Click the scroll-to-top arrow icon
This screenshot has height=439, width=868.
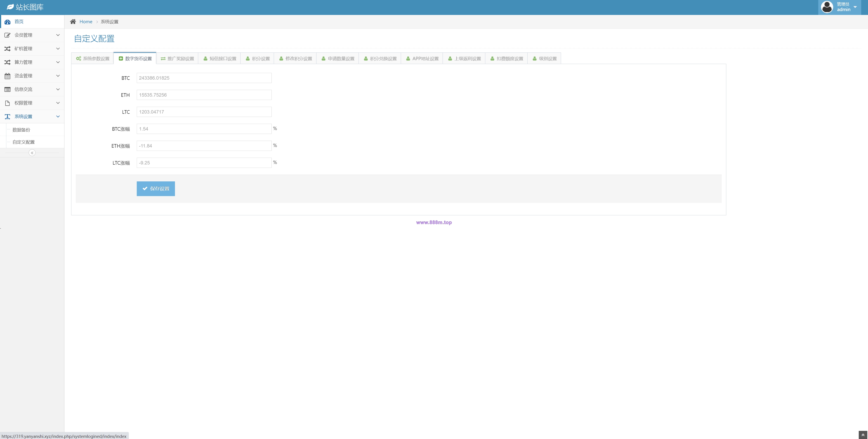pyautogui.click(x=863, y=435)
